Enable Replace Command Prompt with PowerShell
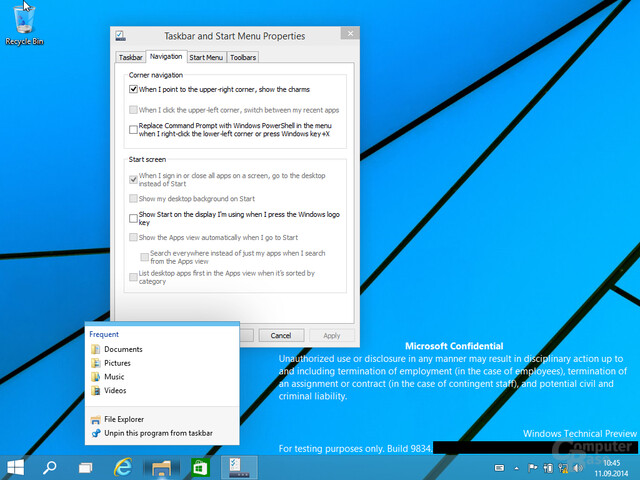640x480 pixels. 133,130
